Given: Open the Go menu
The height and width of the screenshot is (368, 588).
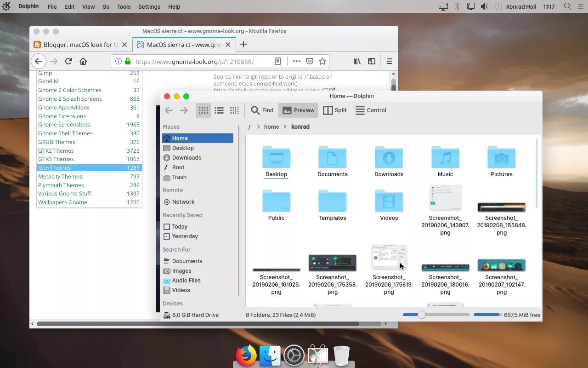Looking at the screenshot, I should 106,6.
